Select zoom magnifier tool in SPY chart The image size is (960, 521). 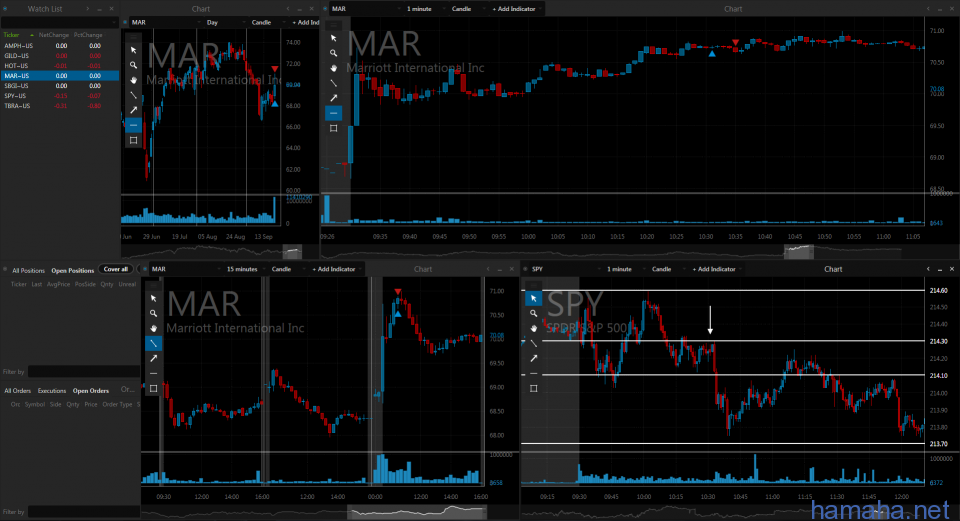[x=534, y=313]
